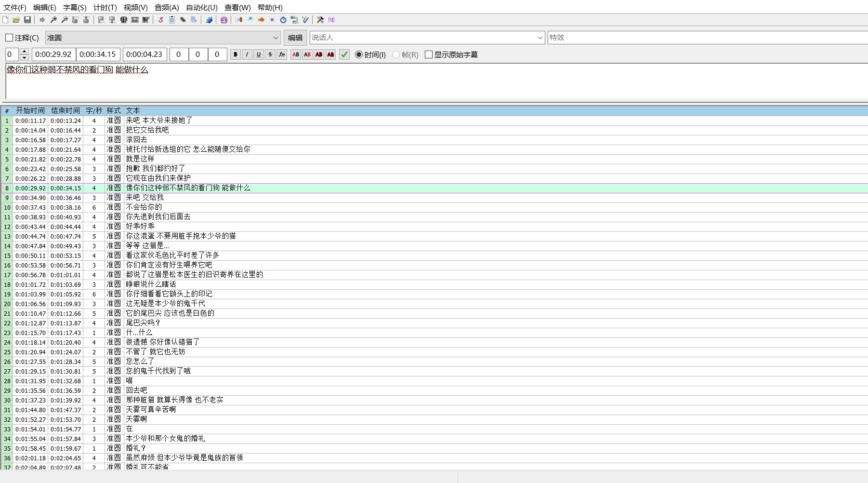Toggle strikethrough S formatting button
Viewport: 868px width, 483px height.
[x=270, y=54]
